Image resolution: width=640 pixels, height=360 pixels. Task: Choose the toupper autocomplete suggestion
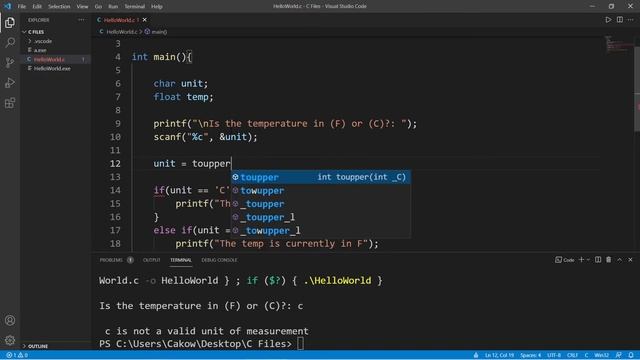click(321, 177)
